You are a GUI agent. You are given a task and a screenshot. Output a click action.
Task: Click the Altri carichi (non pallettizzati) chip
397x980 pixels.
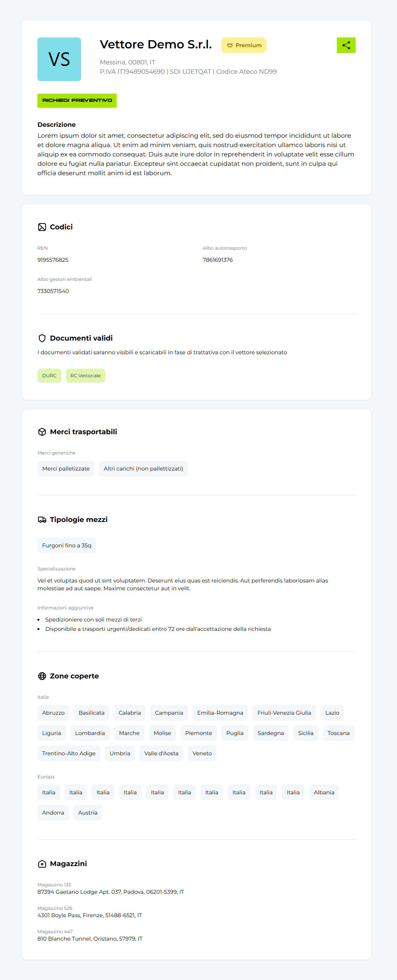(x=143, y=469)
